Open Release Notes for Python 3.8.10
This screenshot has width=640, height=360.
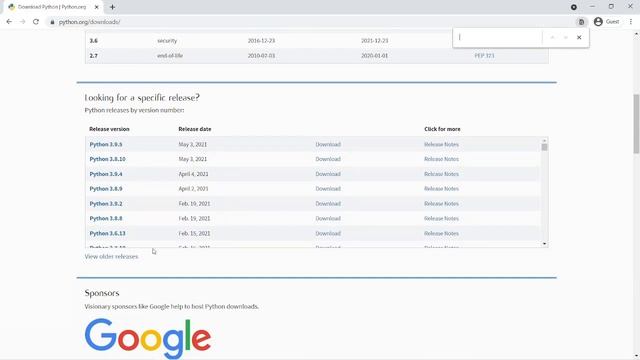[x=441, y=159]
